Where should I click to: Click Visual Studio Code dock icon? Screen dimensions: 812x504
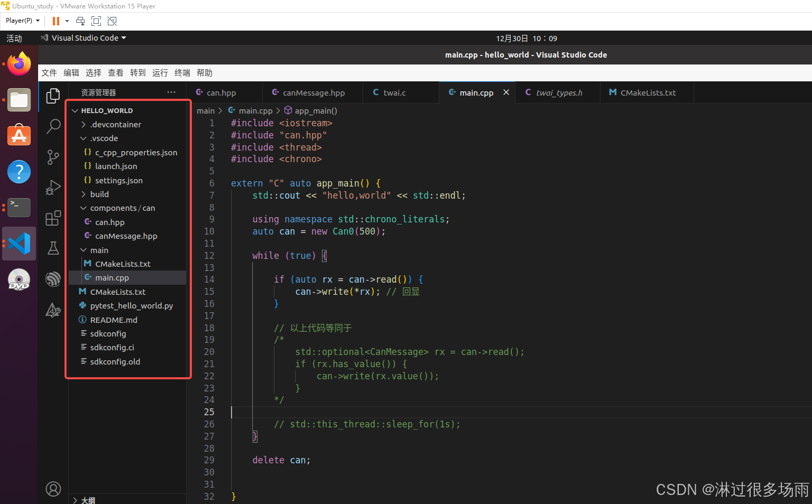19,244
